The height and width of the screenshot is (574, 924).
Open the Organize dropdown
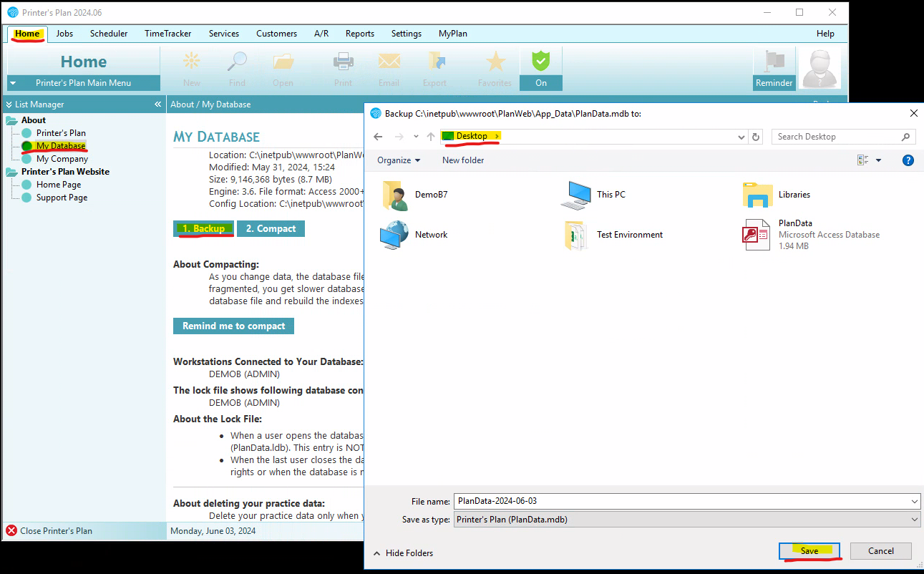tap(399, 160)
